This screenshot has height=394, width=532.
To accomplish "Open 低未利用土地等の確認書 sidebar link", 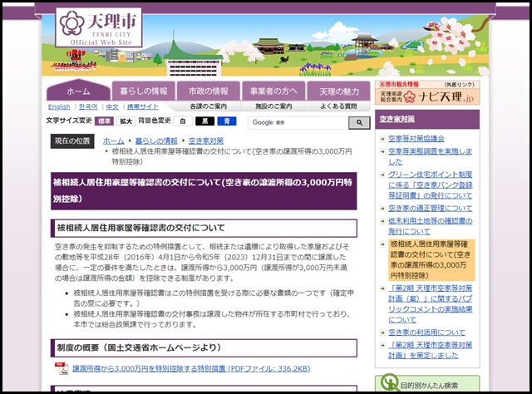I will (x=431, y=226).
